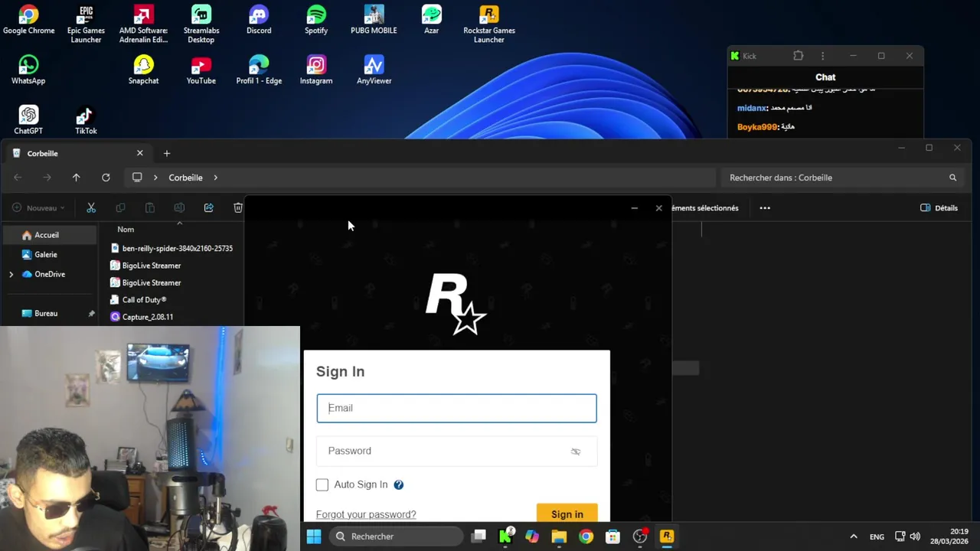The height and width of the screenshot is (551, 980).
Task: Open the three-dot menu in Kick window
Action: (822, 56)
